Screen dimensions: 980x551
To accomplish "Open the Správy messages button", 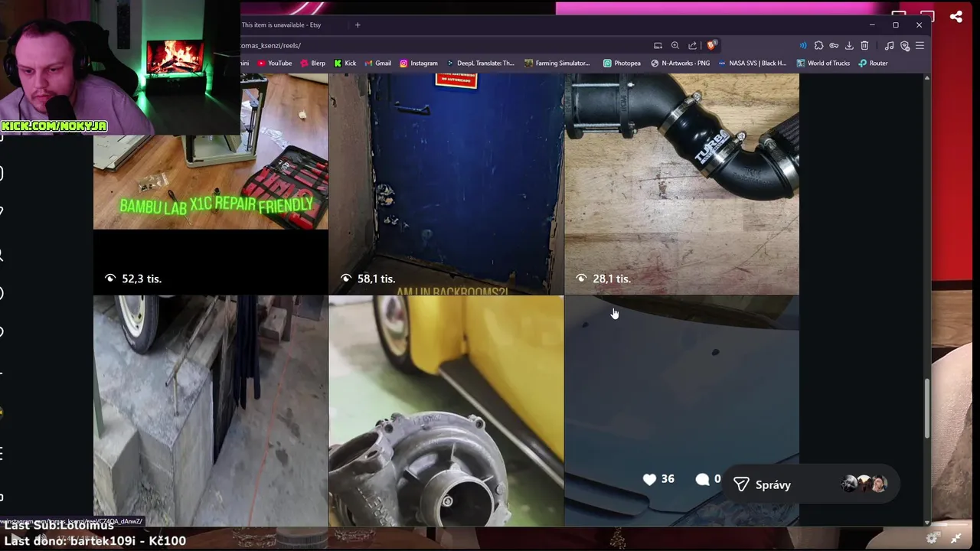I will 811,484.
